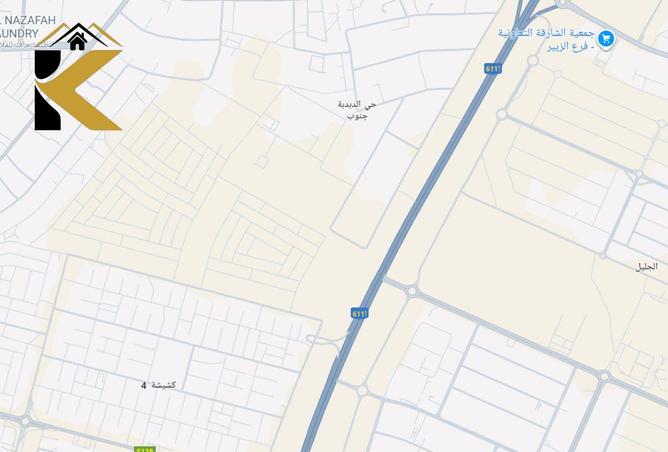
Task: Click the triangular nested street block
Action: (x=262, y=246)
